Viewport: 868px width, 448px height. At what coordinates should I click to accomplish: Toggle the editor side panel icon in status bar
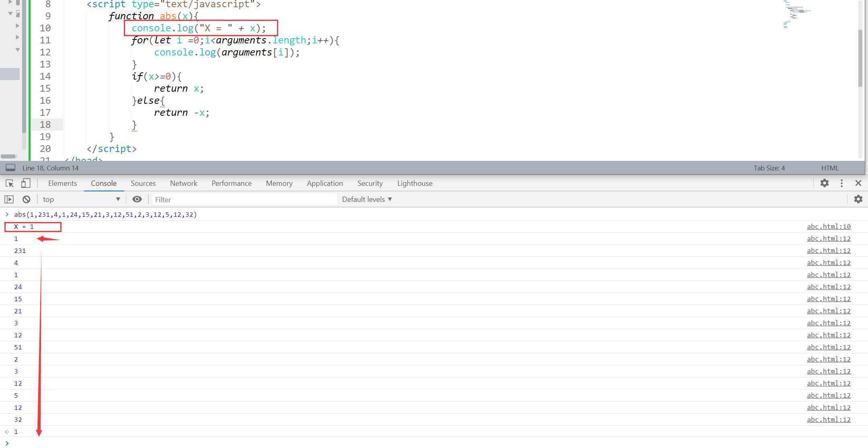click(10, 168)
